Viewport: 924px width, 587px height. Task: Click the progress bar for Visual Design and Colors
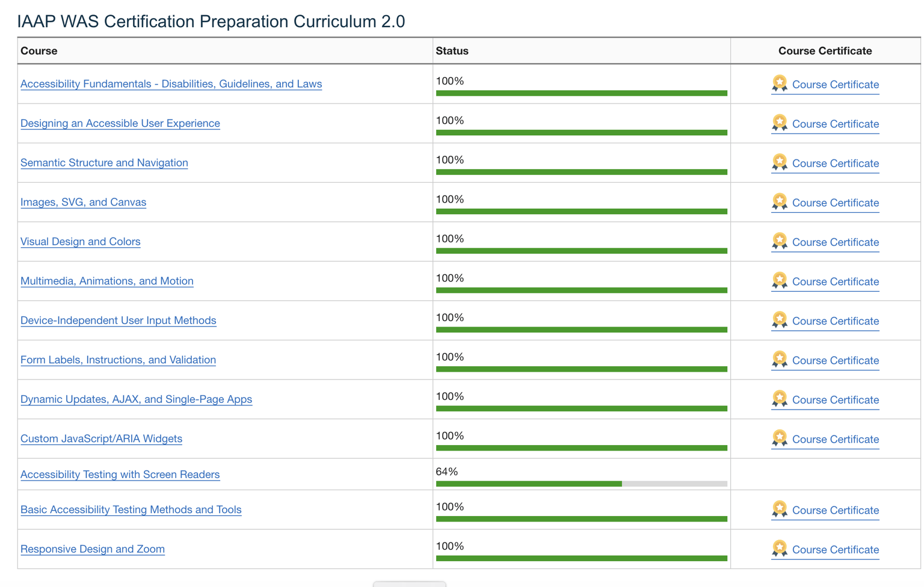tap(582, 251)
